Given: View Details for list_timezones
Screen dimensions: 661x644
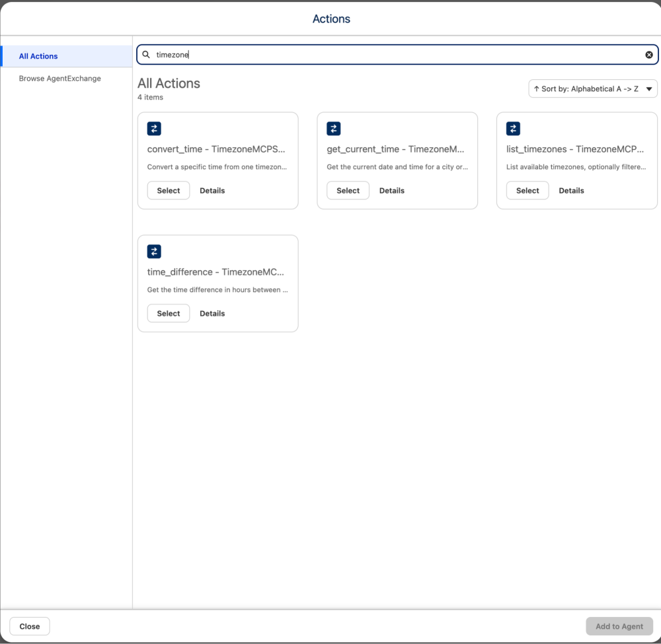Looking at the screenshot, I should tap(571, 190).
